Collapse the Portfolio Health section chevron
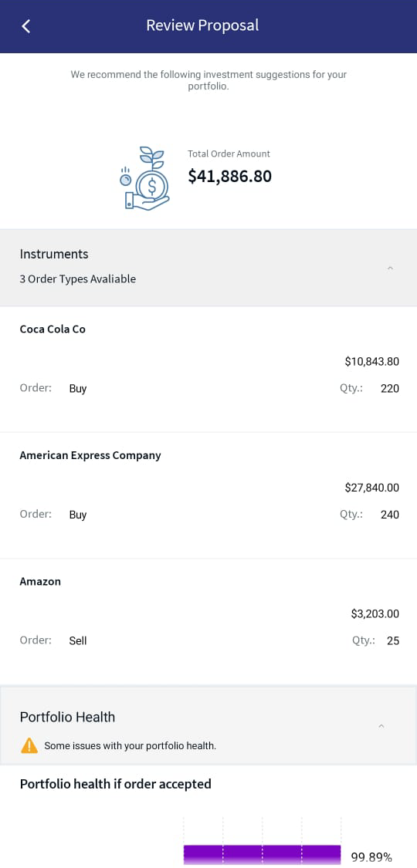417x868 pixels. [381, 726]
